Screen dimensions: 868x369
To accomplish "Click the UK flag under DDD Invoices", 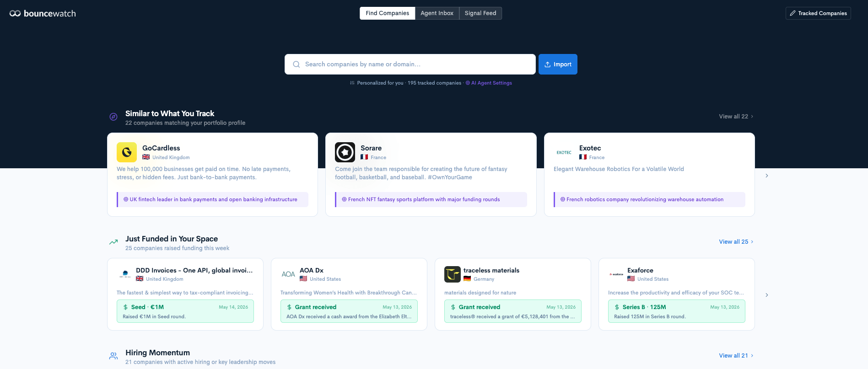I will [x=140, y=279].
